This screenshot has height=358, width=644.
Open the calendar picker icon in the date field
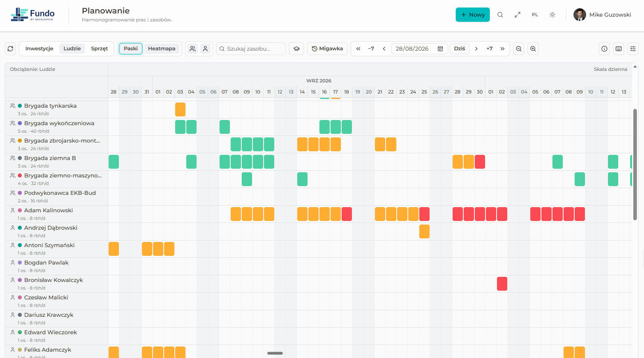pyautogui.click(x=440, y=49)
